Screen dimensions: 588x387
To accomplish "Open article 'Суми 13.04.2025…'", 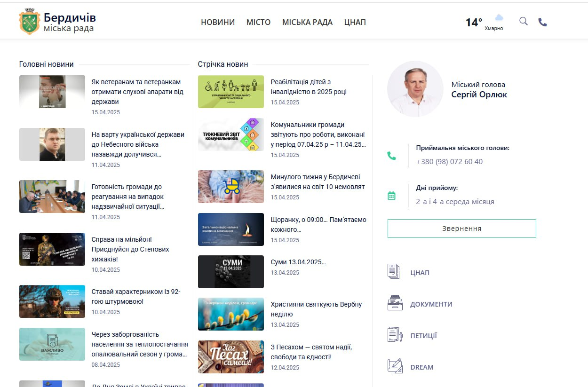I will click(x=298, y=262).
